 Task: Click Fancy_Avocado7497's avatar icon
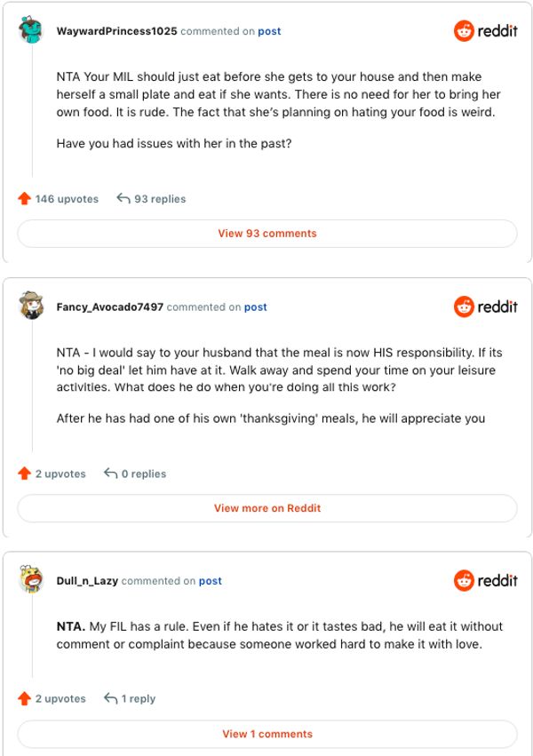[x=32, y=306]
